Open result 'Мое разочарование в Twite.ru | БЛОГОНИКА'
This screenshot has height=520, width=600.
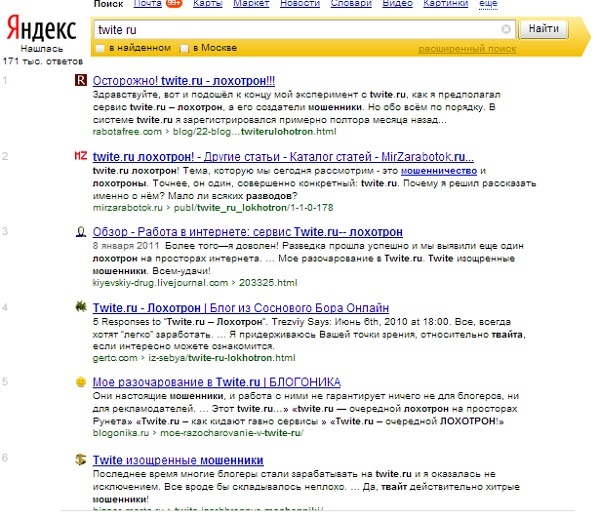(217, 382)
